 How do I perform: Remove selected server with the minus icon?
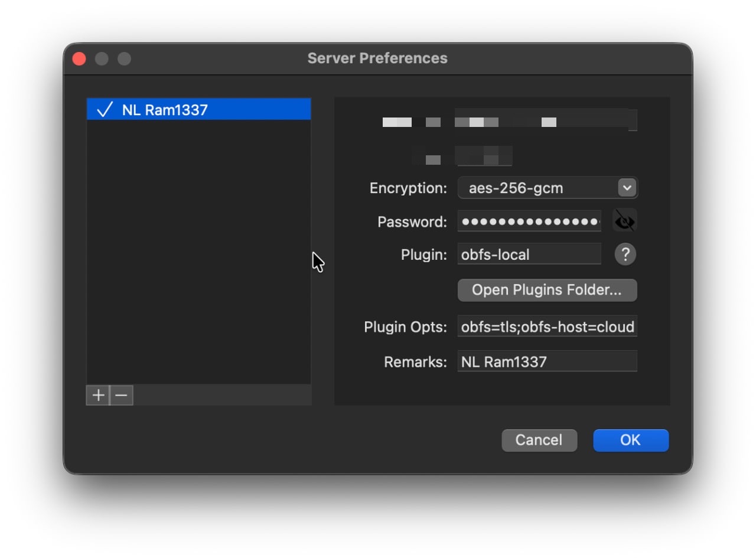(122, 395)
